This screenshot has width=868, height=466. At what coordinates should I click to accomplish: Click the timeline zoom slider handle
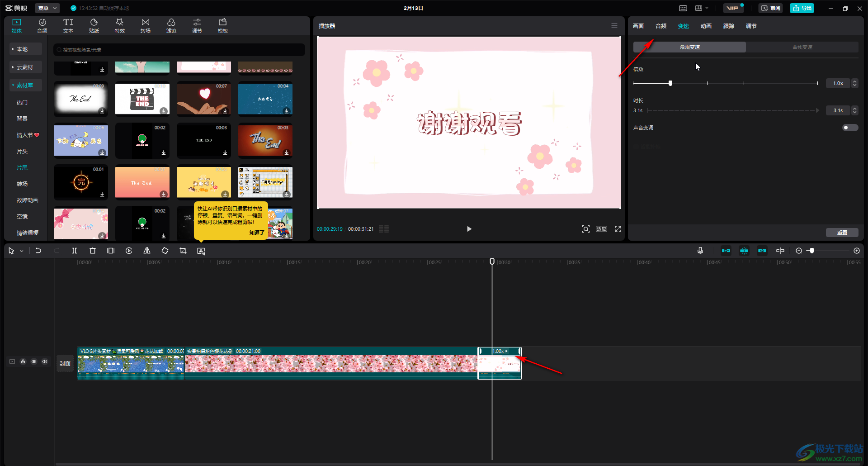(x=812, y=251)
